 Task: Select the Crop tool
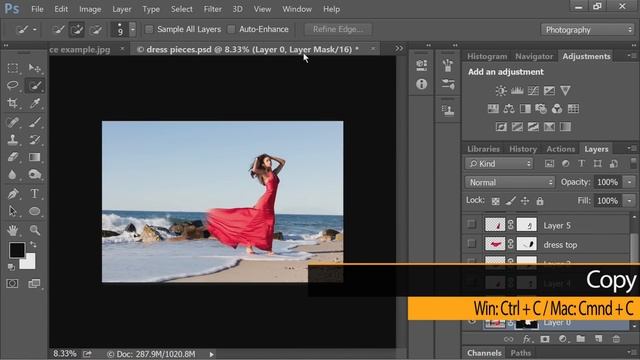point(13,103)
